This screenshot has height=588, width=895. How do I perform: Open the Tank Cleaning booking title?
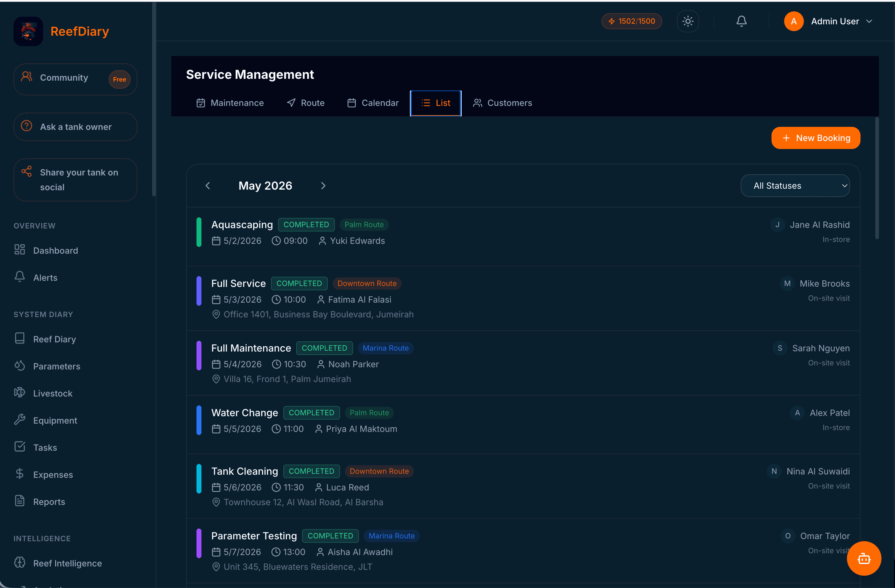point(245,471)
